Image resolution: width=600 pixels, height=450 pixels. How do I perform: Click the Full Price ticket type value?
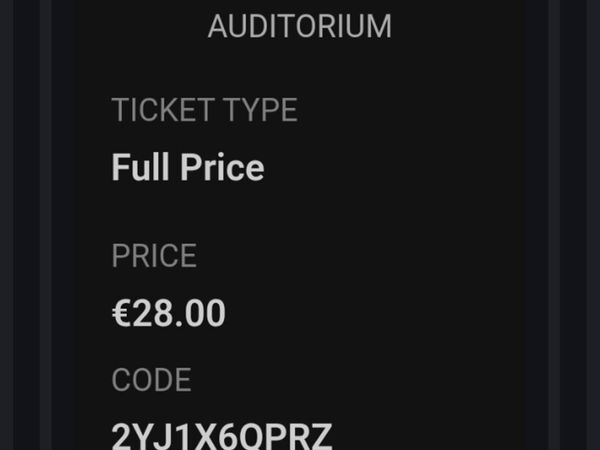pyautogui.click(x=188, y=167)
